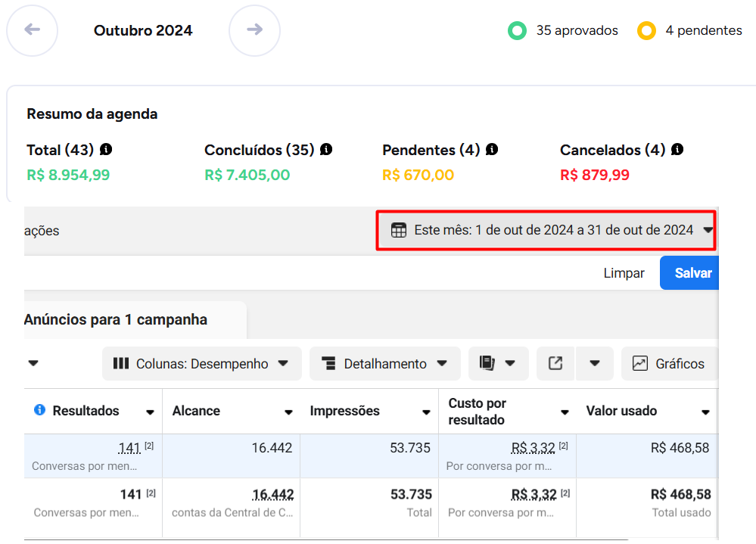
Task: Go to next month with right arrow
Action: point(254,30)
